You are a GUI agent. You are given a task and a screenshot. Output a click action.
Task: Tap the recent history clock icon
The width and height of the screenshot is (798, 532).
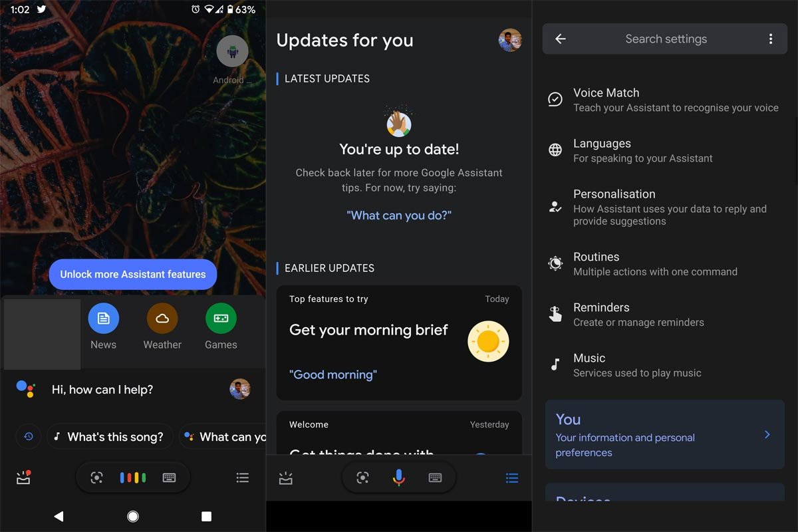[29, 437]
